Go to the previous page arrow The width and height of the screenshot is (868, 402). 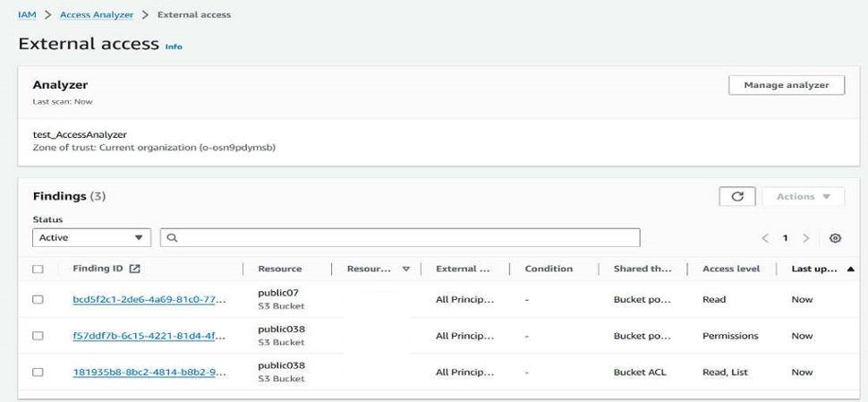pos(765,238)
